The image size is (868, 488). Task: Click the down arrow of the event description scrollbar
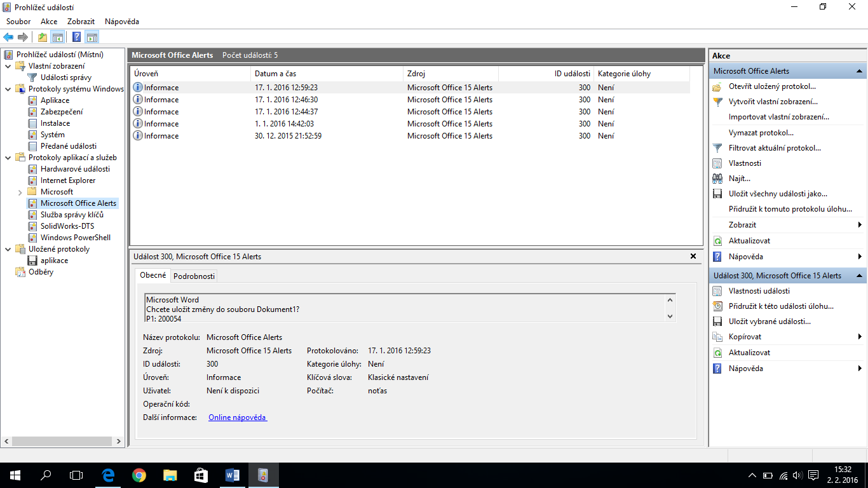click(670, 316)
